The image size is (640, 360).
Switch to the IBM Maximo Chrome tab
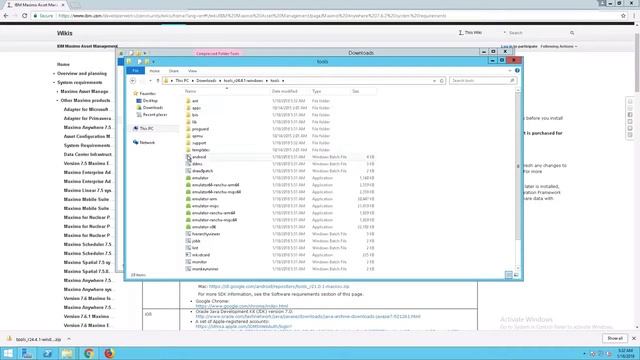[35, 5]
